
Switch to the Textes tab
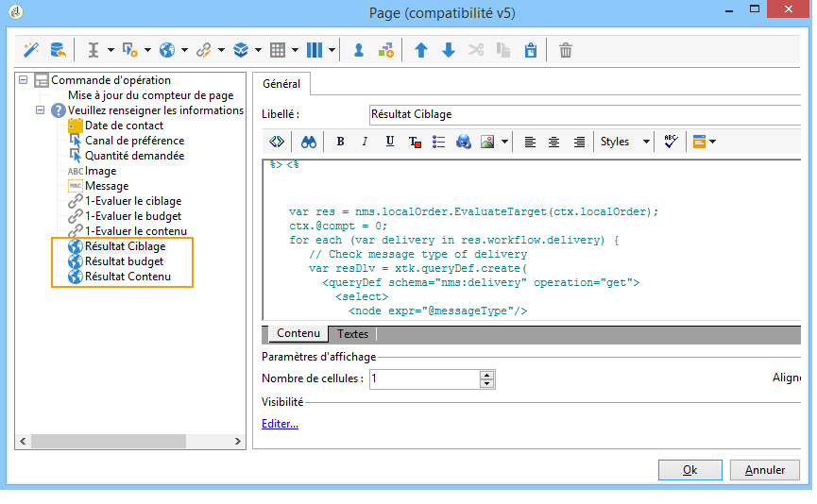coord(352,333)
